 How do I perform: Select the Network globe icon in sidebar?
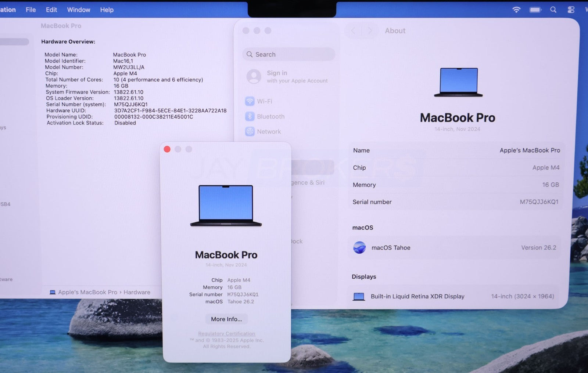pos(250,131)
